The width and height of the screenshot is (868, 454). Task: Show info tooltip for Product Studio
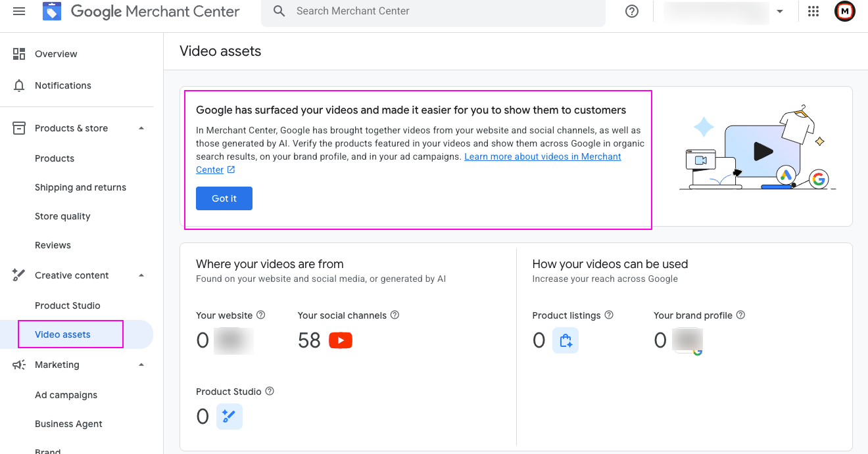tap(270, 392)
